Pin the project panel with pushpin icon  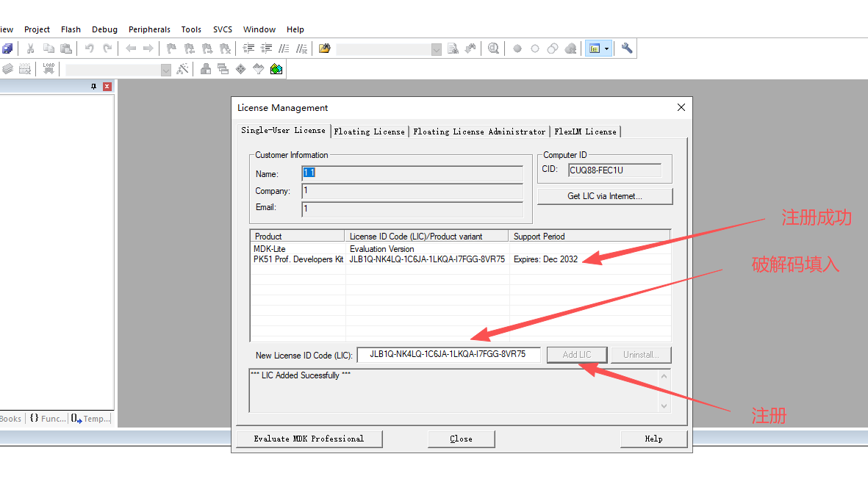point(93,87)
